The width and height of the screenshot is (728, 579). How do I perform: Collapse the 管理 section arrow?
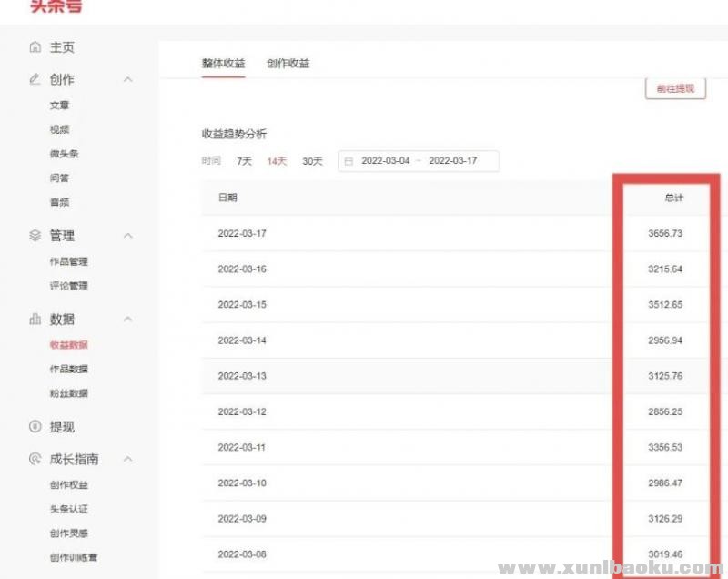pyautogui.click(x=127, y=236)
